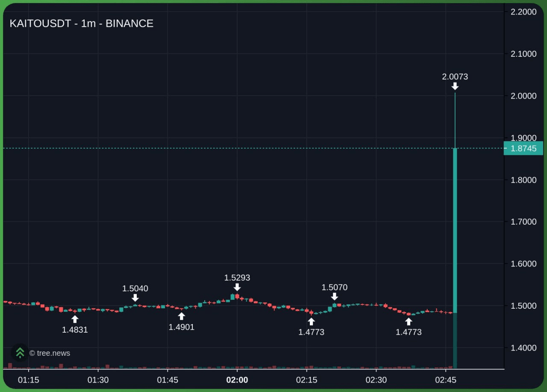The width and height of the screenshot is (547, 392).
Task: Click the © tree.news watermark text
Action: point(50,353)
